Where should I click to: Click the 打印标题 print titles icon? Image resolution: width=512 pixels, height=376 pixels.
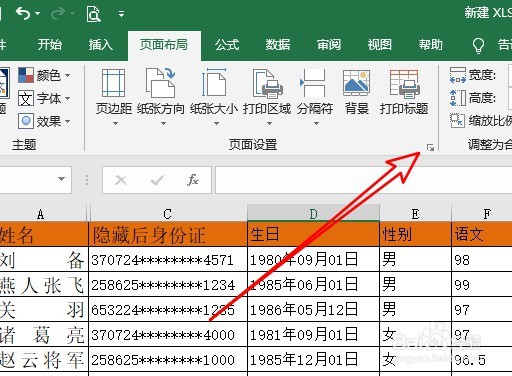[404, 84]
